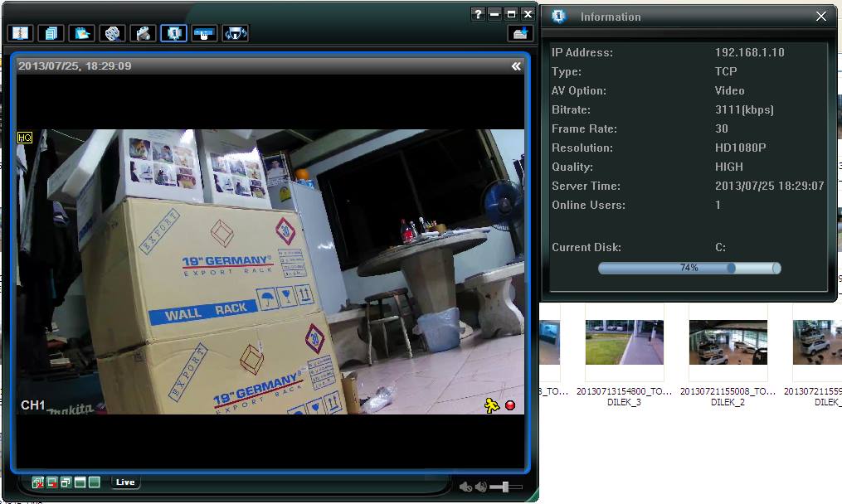
Task: Click the download to disk icon
Action: [x=520, y=33]
